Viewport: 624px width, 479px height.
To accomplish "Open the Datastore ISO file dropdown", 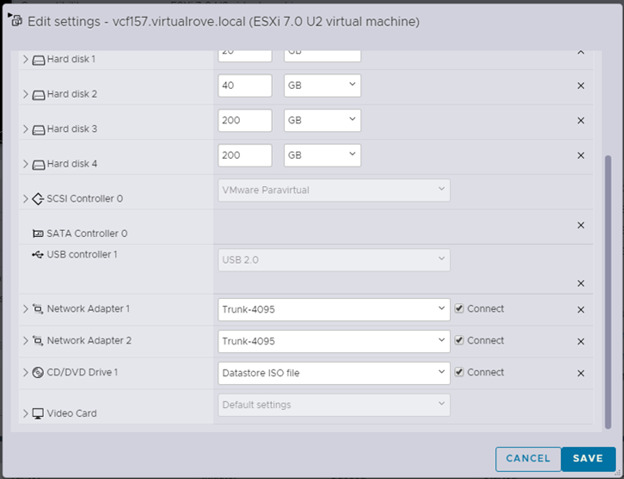I will coord(333,373).
